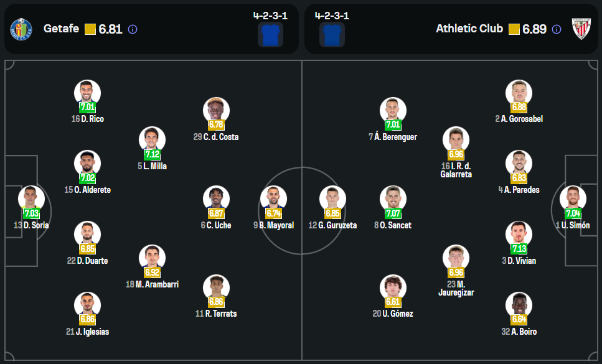Select the O. Sancet player name

396,225
